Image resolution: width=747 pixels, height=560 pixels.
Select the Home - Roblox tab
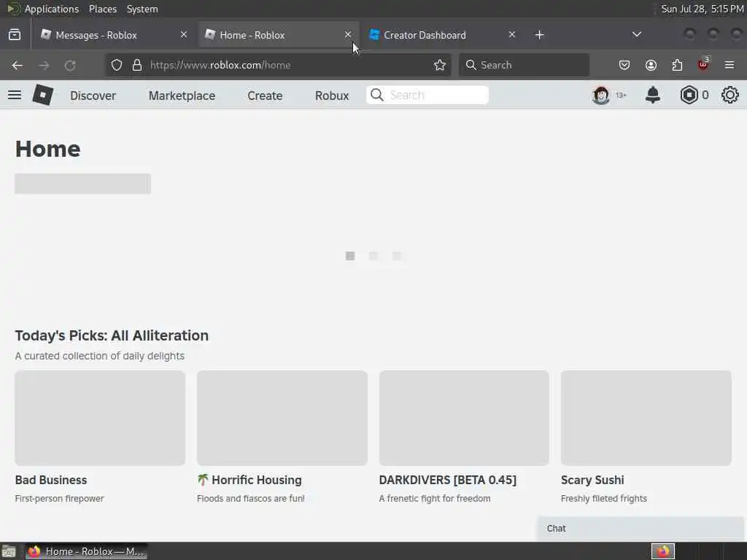279,35
